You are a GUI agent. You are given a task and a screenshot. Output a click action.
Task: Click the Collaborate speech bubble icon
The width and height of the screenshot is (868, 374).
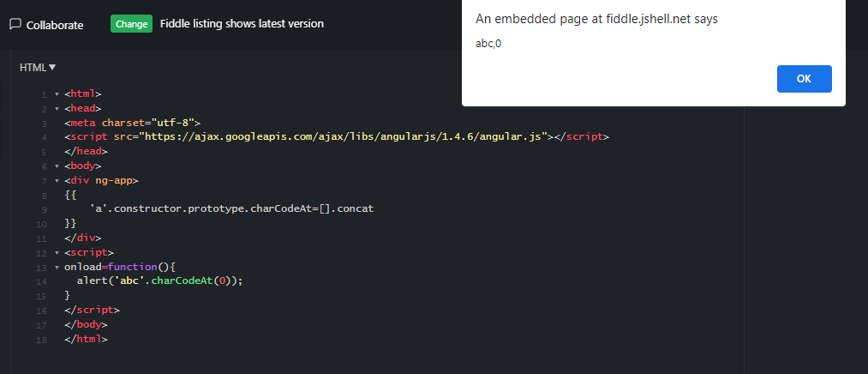click(15, 24)
